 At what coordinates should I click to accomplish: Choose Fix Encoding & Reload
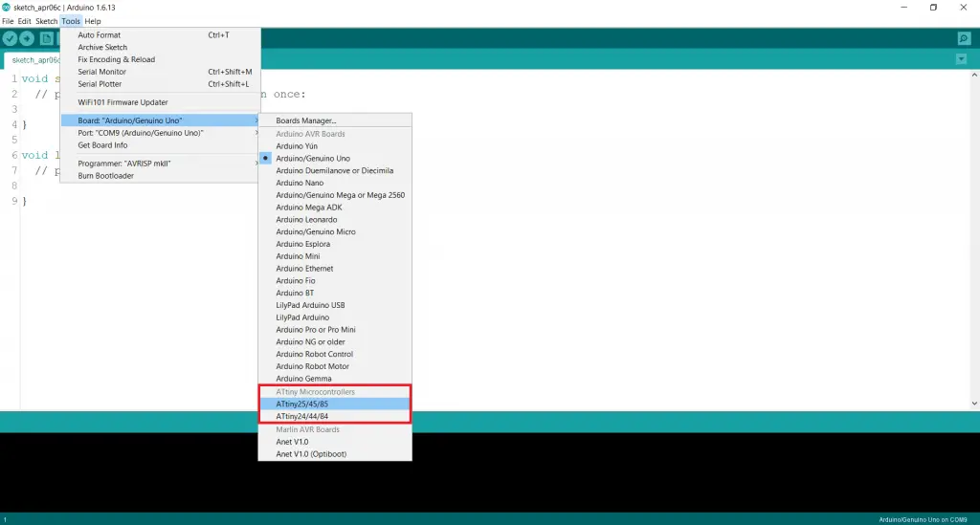click(160, 59)
